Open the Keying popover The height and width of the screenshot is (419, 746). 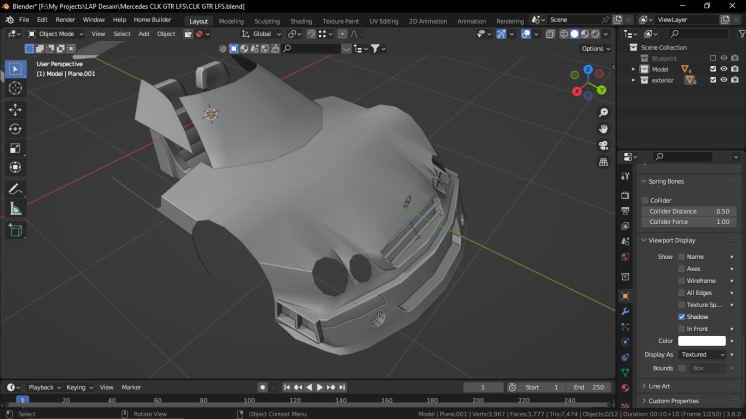79,388
